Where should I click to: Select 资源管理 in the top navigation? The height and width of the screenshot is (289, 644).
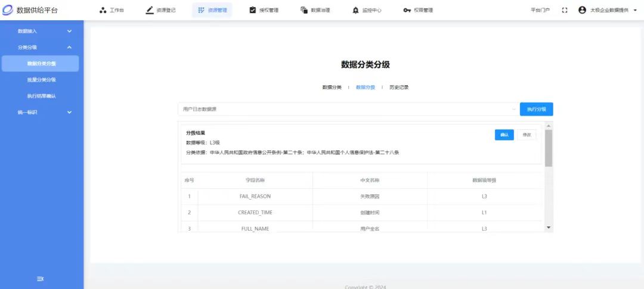(x=212, y=10)
